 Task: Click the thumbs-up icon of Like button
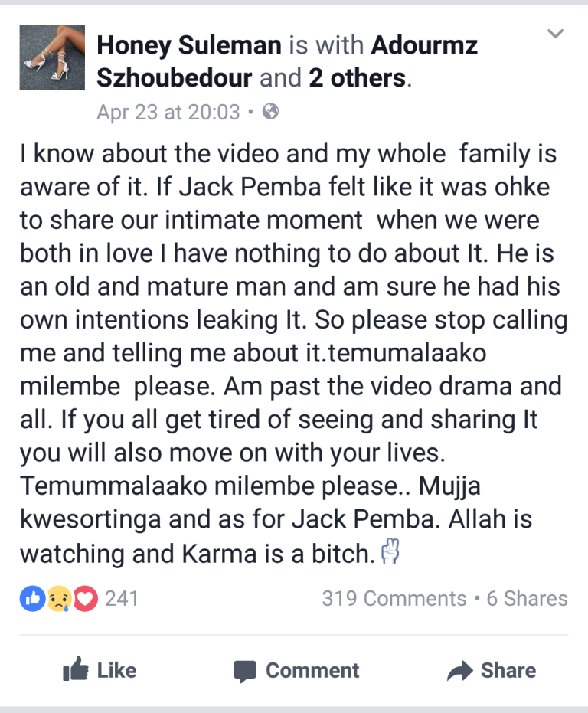(75, 671)
